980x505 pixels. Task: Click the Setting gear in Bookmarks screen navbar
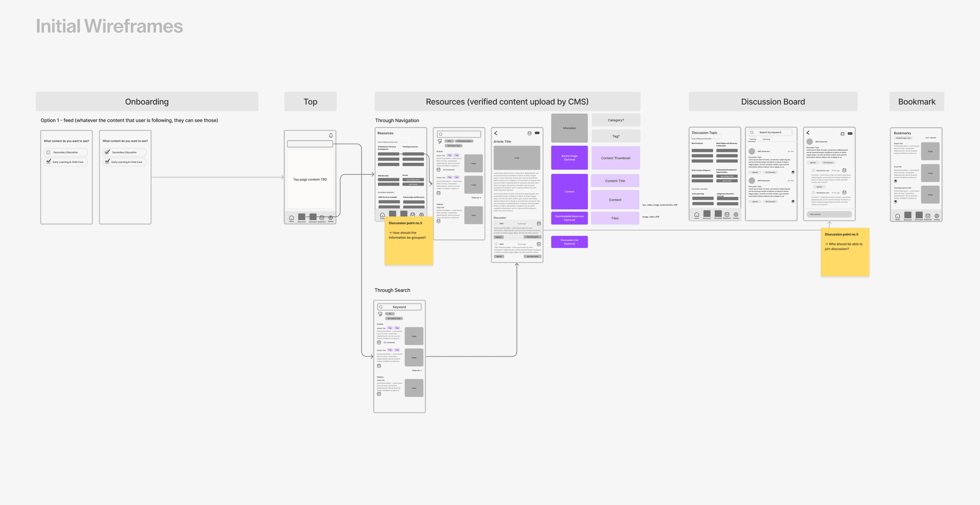937,216
